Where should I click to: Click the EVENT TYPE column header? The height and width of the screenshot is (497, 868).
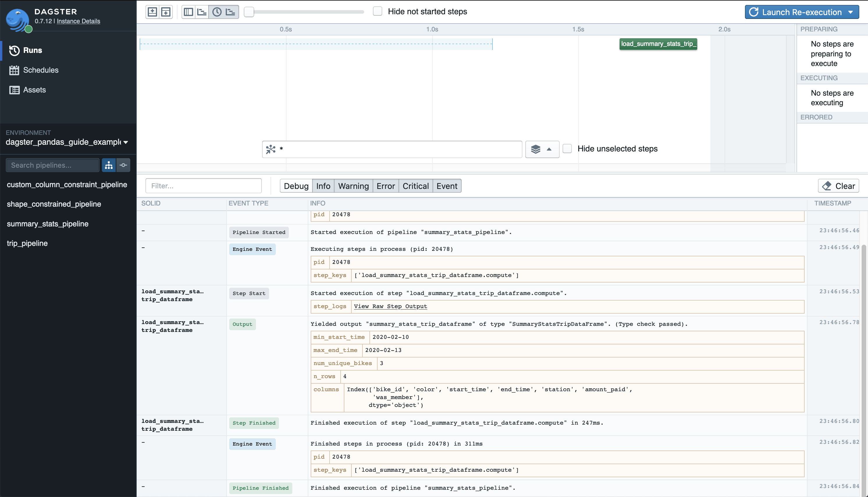(248, 203)
